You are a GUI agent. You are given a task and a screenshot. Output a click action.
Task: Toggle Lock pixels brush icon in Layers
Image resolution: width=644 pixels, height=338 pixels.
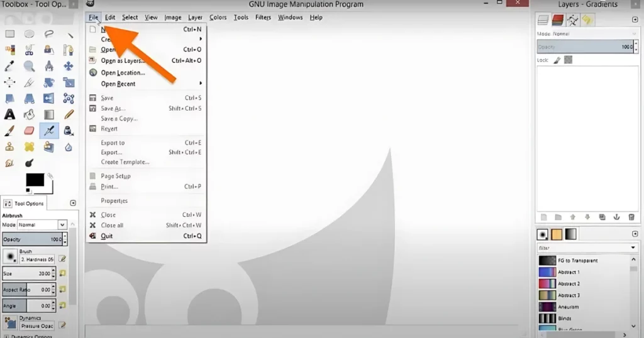557,60
